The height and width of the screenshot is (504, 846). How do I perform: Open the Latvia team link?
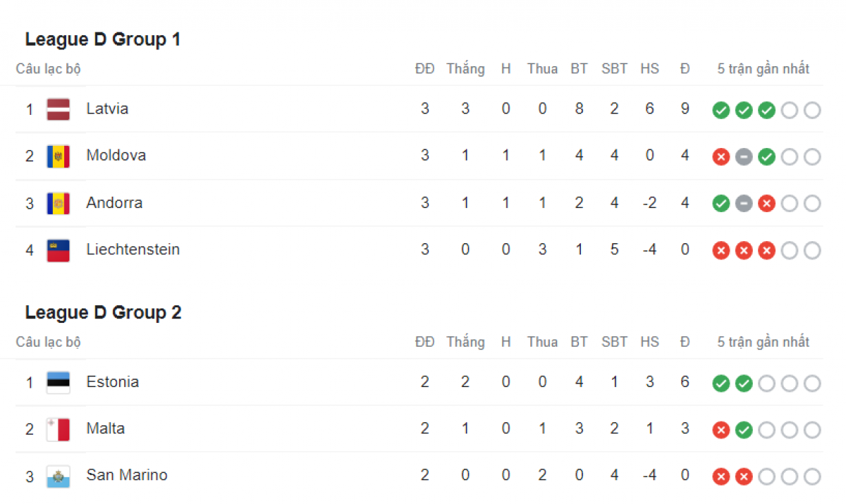tap(107, 109)
